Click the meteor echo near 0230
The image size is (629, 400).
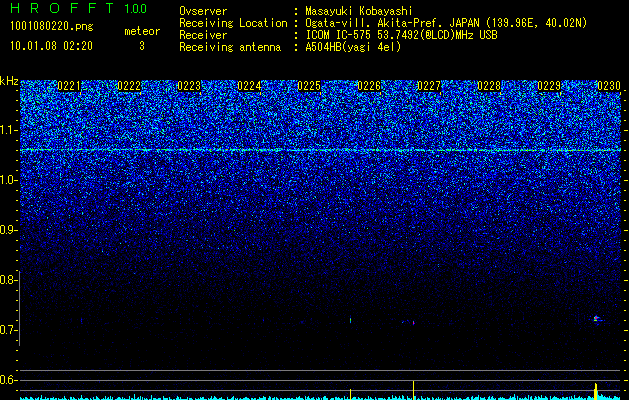[597, 319]
